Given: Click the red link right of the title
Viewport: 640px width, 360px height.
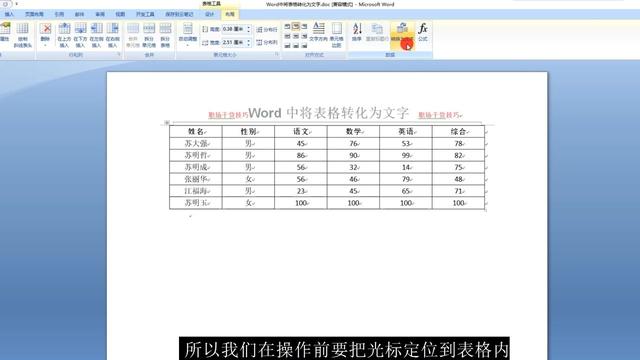Looking at the screenshot, I should click(x=438, y=115).
